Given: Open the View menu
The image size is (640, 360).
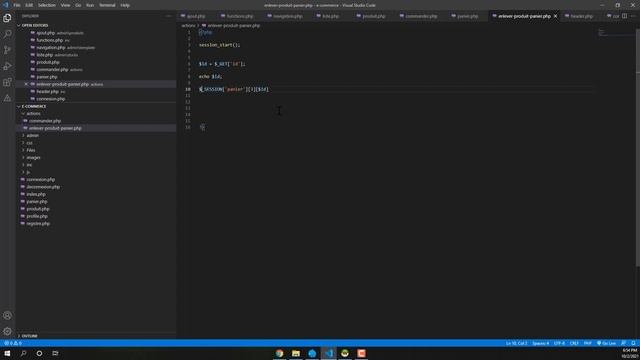Looking at the screenshot, I should (x=65, y=5).
